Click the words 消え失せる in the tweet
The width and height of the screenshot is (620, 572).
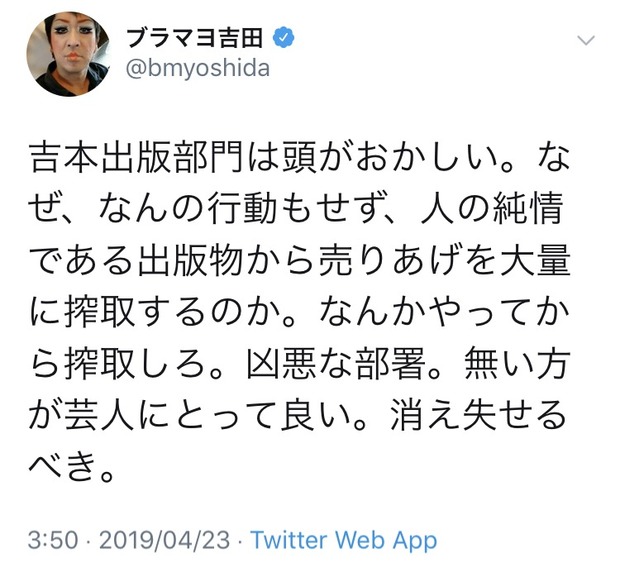477,414
